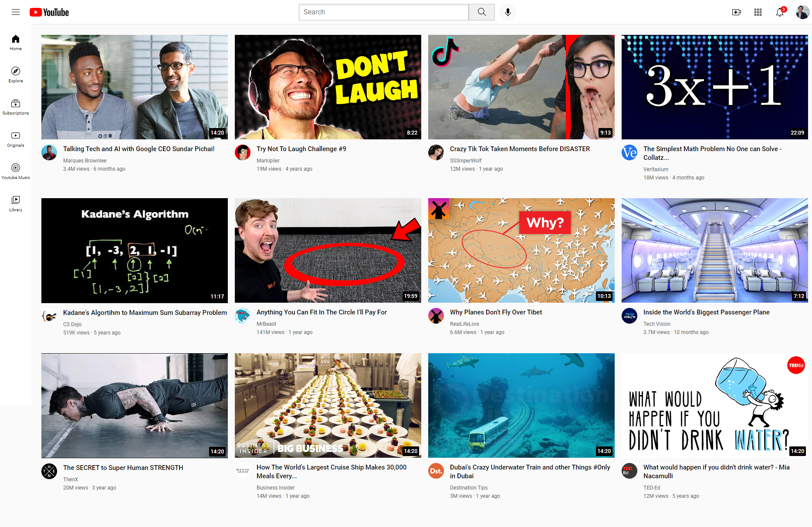Click the TED-Ed channel name link
This screenshot has height=527, width=812.
pos(652,488)
